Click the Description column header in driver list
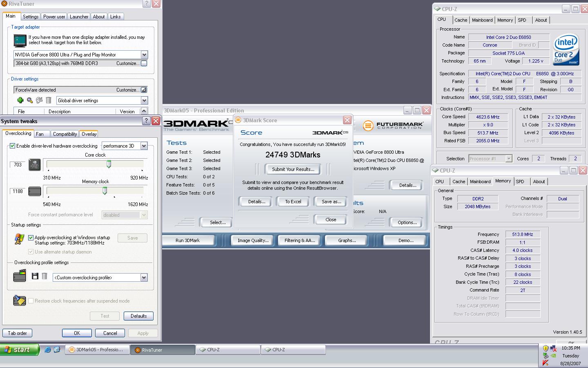The height and width of the screenshot is (368, 588). coord(80,111)
